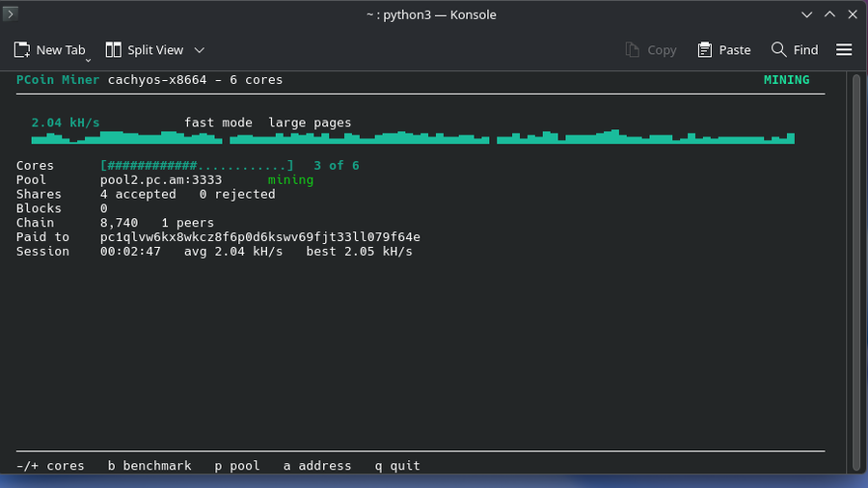The height and width of the screenshot is (488, 868).
Task: Click the New Tab button
Action: [x=49, y=50]
